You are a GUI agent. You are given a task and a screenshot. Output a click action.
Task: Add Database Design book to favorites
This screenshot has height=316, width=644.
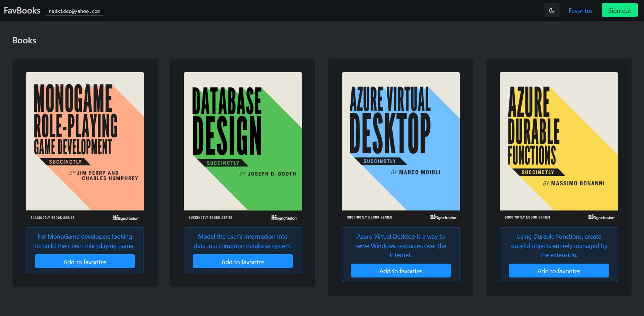pos(243,262)
